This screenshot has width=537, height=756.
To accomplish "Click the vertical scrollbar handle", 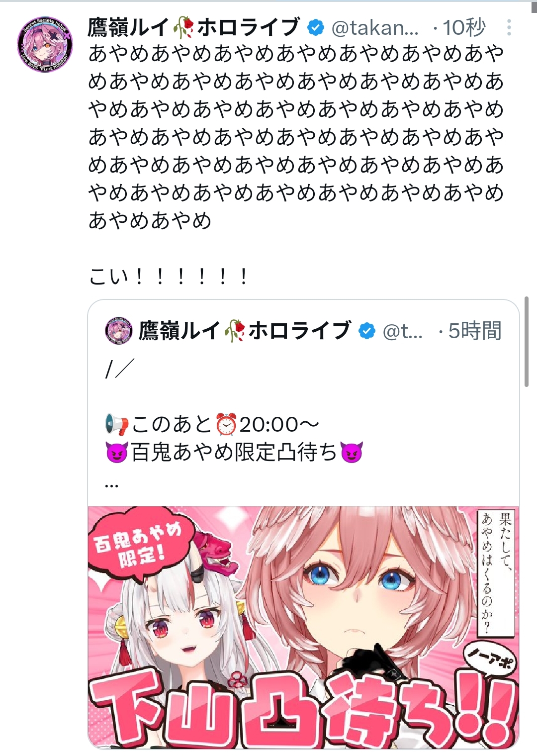I will 527,342.
